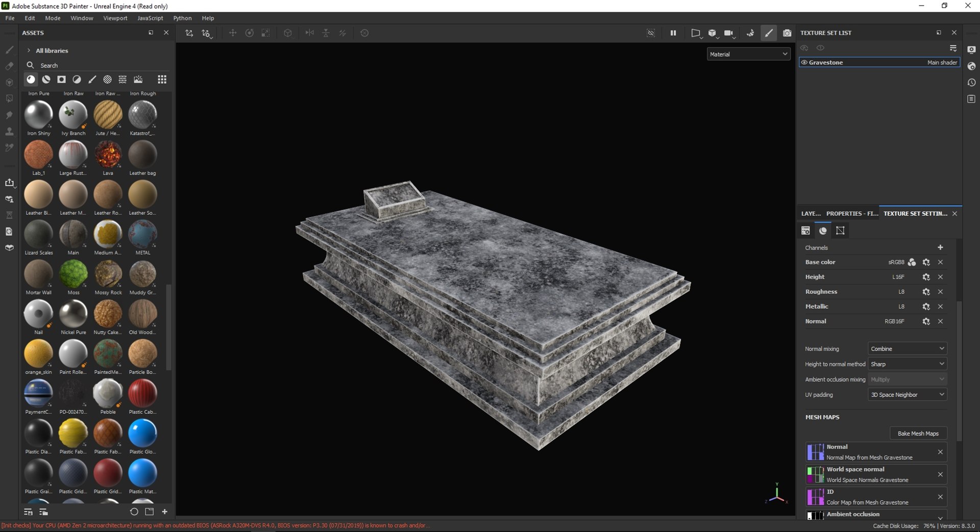The height and width of the screenshot is (532, 980).
Task: Click Main shader label on Gravestone
Action: click(942, 63)
